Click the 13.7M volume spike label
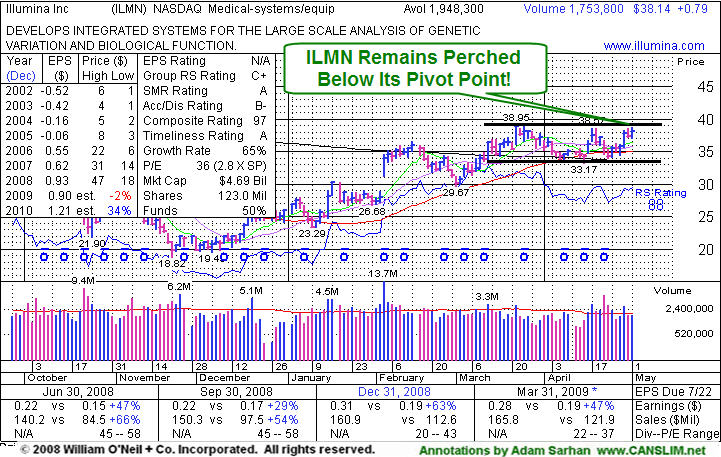This screenshot has width=721, height=457. [x=383, y=274]
